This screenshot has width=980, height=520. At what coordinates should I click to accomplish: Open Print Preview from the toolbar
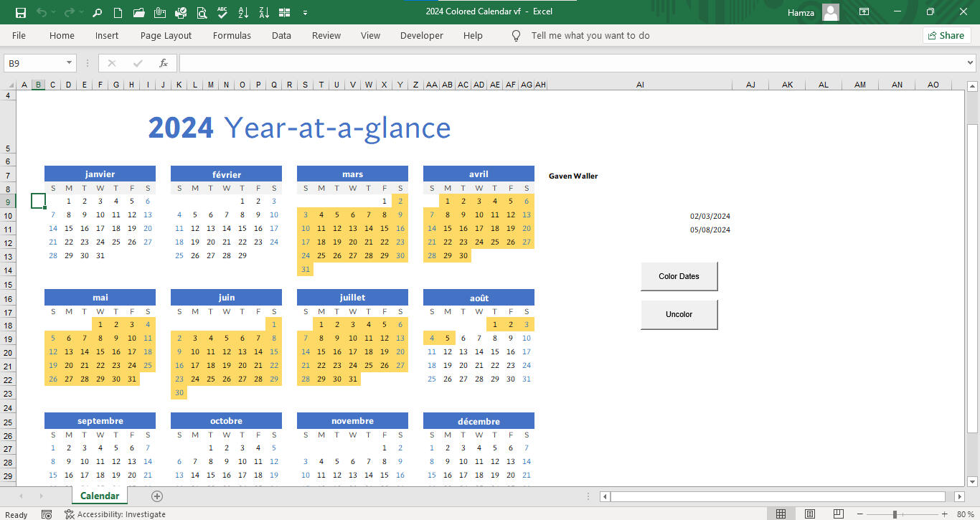(202, 12)
